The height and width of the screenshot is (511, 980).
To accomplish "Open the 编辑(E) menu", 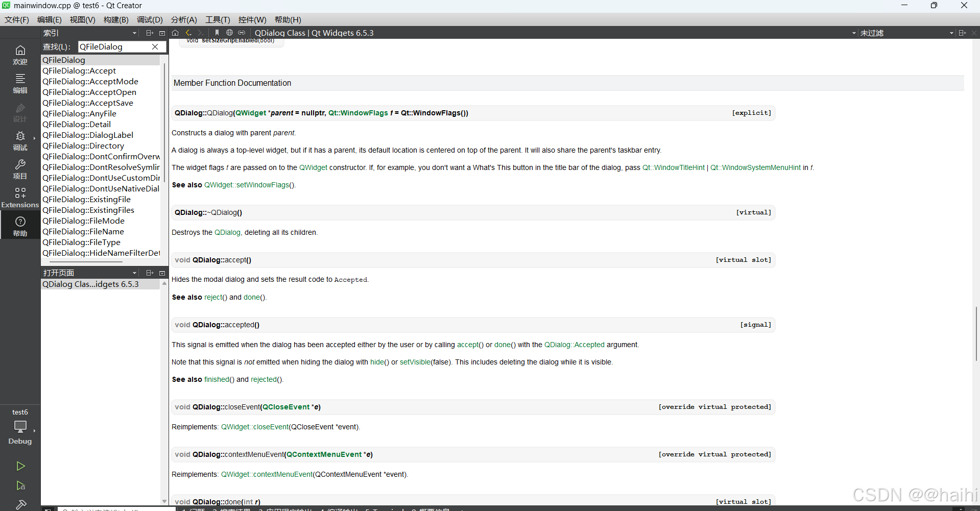I will [49, 19].
